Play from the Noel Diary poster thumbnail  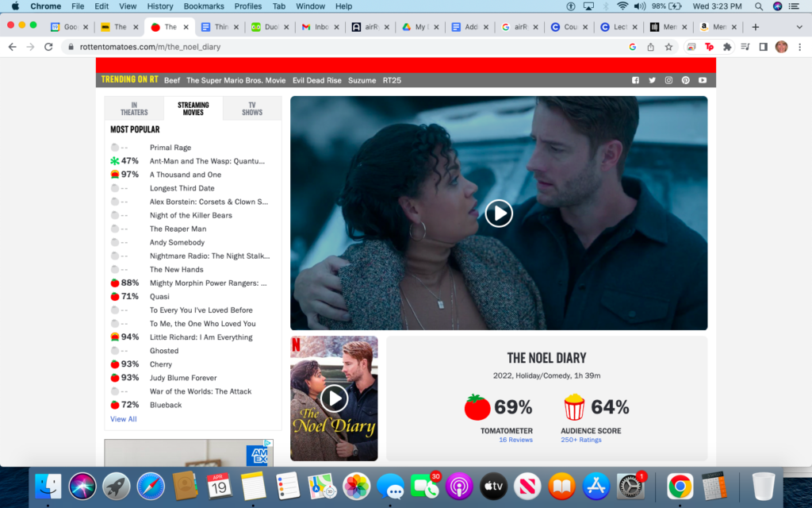[x=334, y=398]
